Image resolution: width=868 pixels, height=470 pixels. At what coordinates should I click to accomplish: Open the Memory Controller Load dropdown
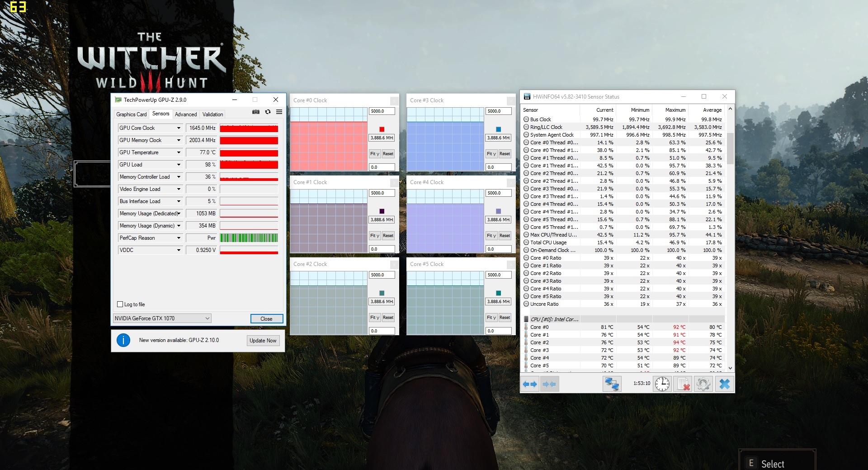coord(179,177)
